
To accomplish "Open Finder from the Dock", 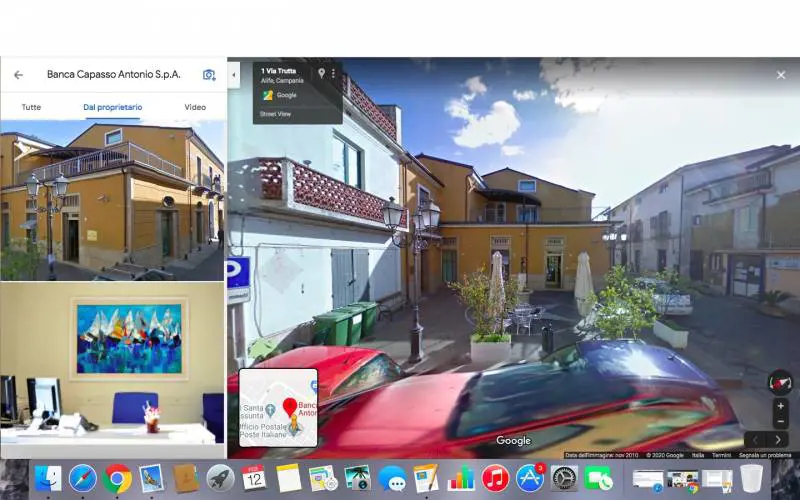I will click(48, 479).
